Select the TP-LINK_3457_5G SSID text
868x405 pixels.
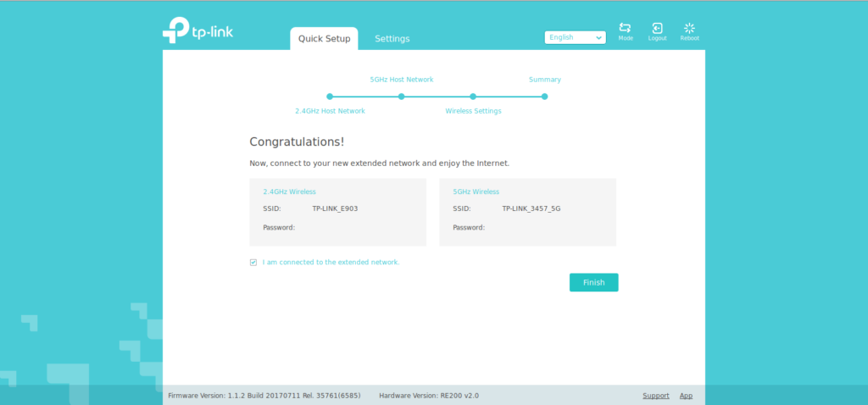coord(531,208)
